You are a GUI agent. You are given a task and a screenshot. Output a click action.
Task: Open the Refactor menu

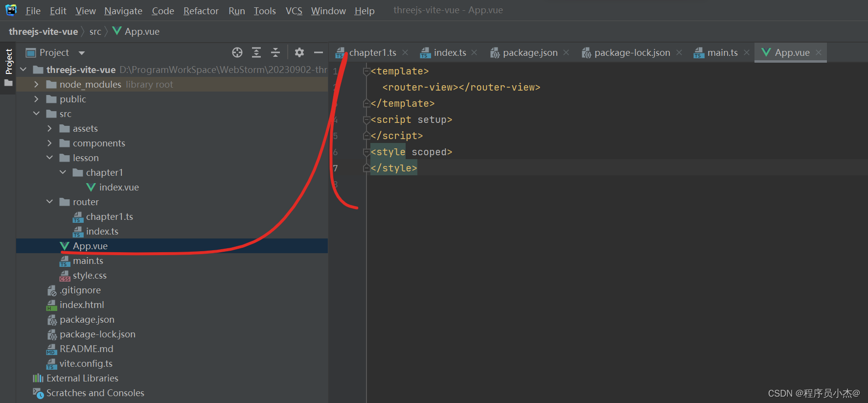tap(201, 11)
